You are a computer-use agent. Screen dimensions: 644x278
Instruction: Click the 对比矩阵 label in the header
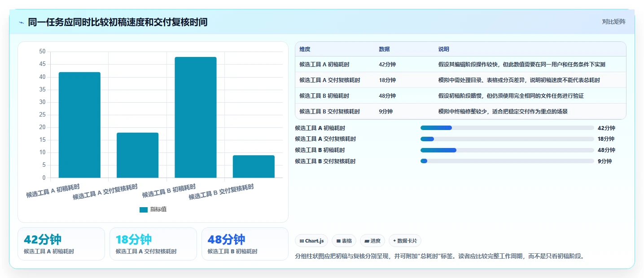613,22
